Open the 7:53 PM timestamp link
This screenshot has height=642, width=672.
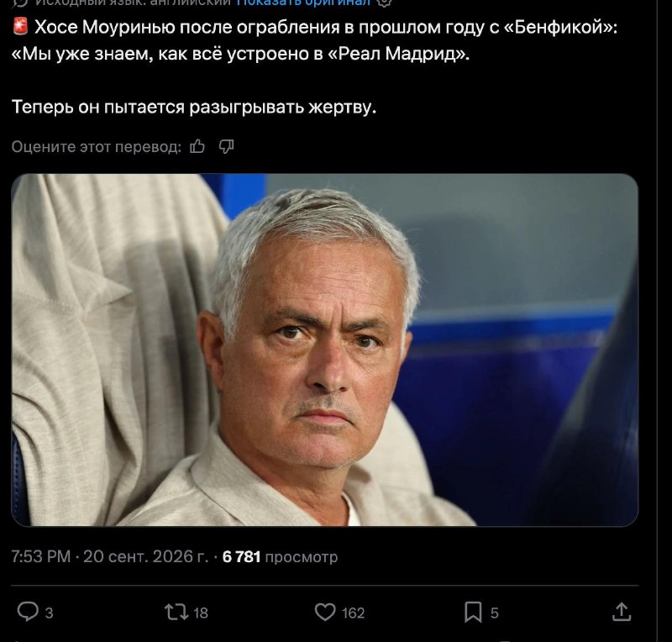[41, 556]
